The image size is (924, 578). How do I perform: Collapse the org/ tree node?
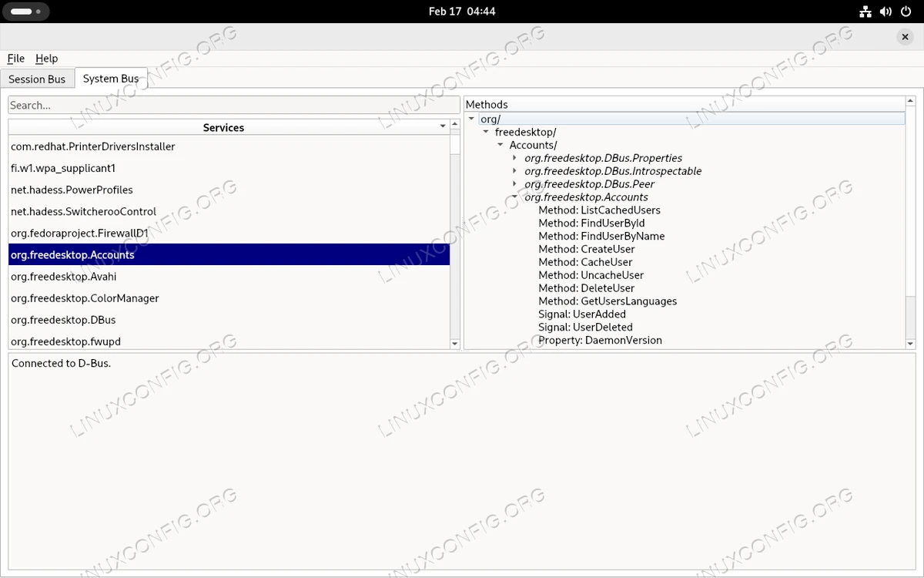pyautogui.click(x=471, y=119)
